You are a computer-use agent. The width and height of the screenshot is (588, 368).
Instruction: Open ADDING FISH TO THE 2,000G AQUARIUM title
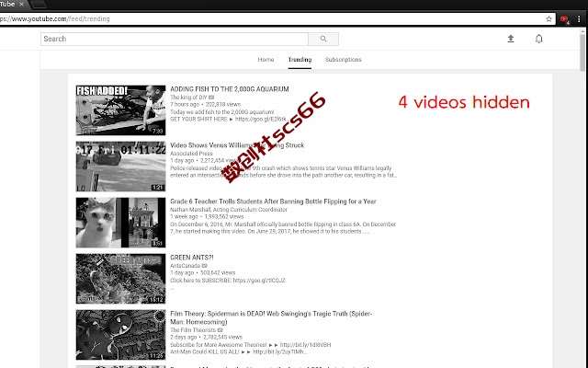click(x=230, y=89)
